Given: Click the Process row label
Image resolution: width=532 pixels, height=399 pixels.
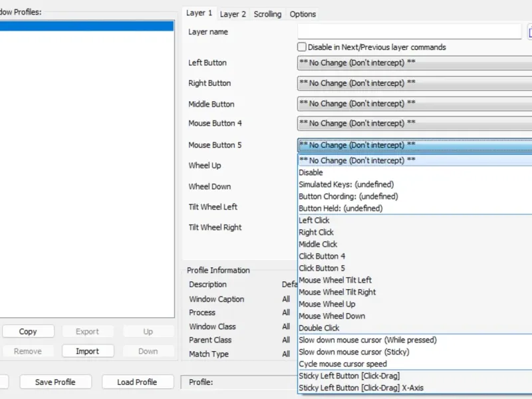Looking at the screenshot, I should coord(202,313).
